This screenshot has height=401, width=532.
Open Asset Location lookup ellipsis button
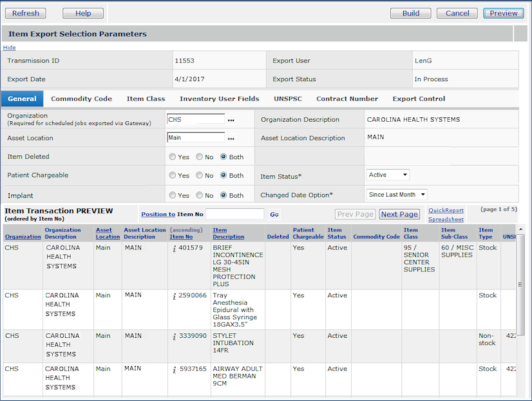tap(231, 138)
